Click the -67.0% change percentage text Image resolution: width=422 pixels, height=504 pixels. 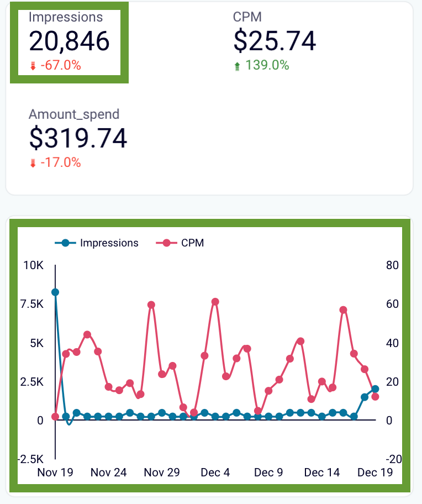coord(61,65)
